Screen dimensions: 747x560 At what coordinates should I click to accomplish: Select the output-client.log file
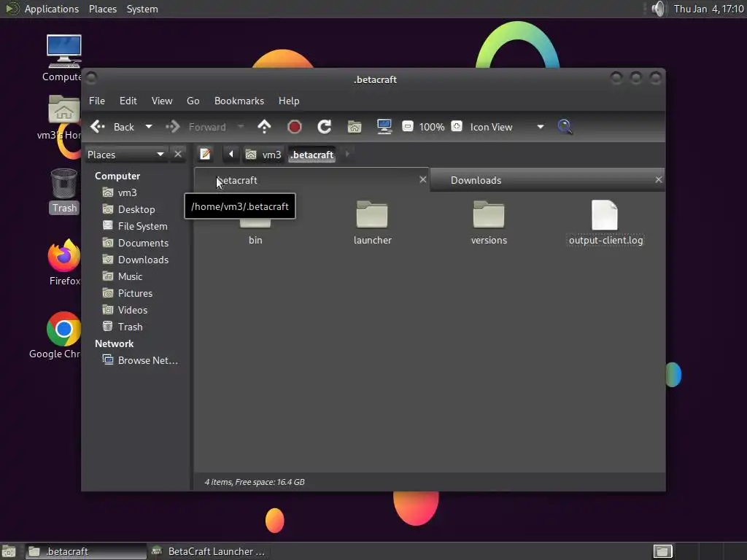tap(605, 223)
